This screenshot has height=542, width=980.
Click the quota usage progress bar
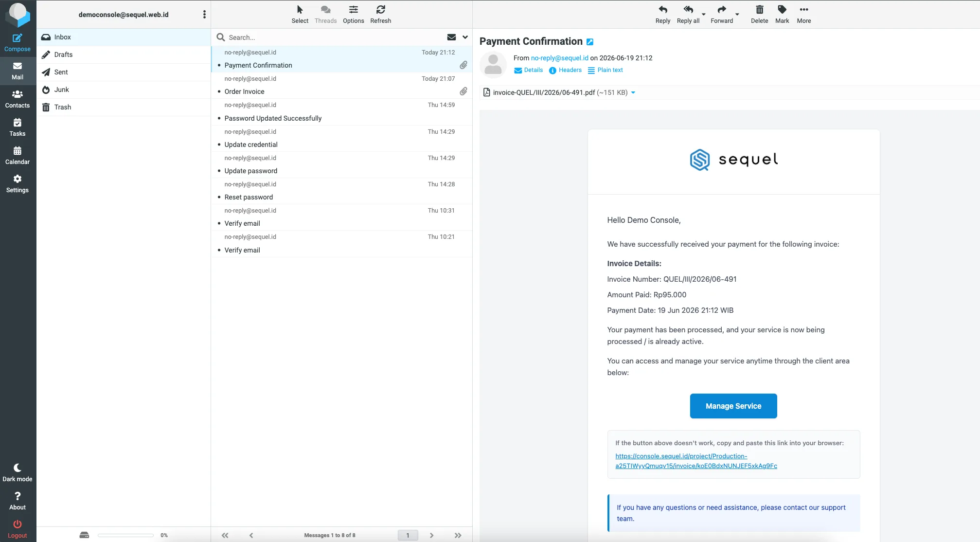pos(125,535)
